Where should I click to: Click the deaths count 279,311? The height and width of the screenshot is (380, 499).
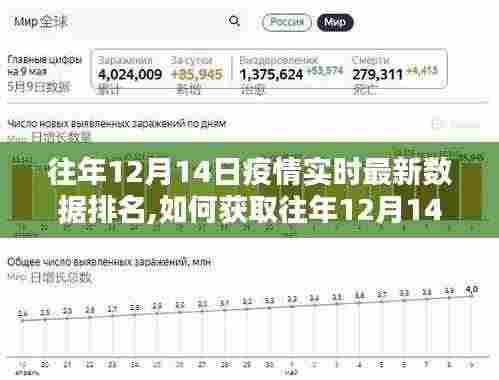378,74
